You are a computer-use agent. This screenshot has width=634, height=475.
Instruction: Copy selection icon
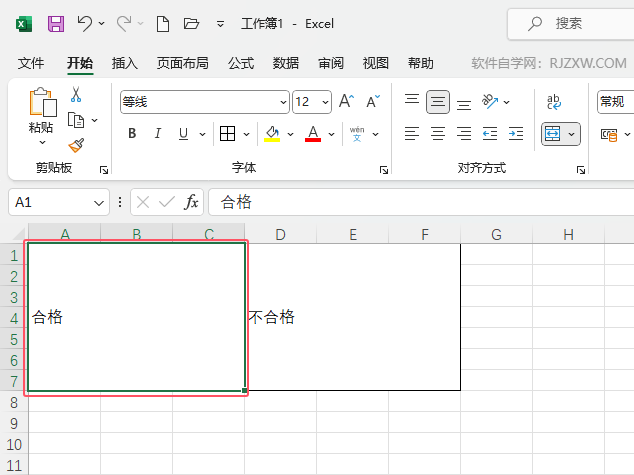click(x=76, y=120)
